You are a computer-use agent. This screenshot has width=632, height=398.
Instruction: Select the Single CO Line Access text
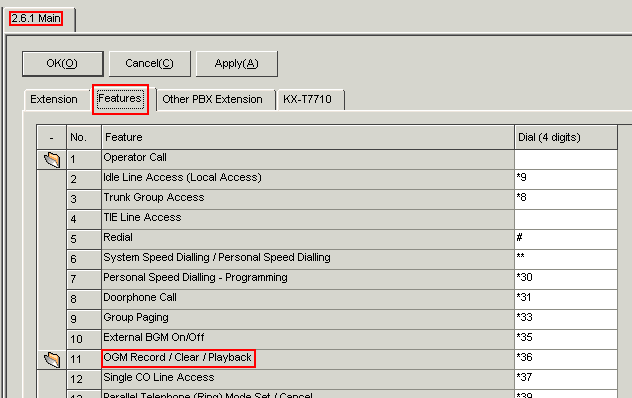tap(159, 377)
